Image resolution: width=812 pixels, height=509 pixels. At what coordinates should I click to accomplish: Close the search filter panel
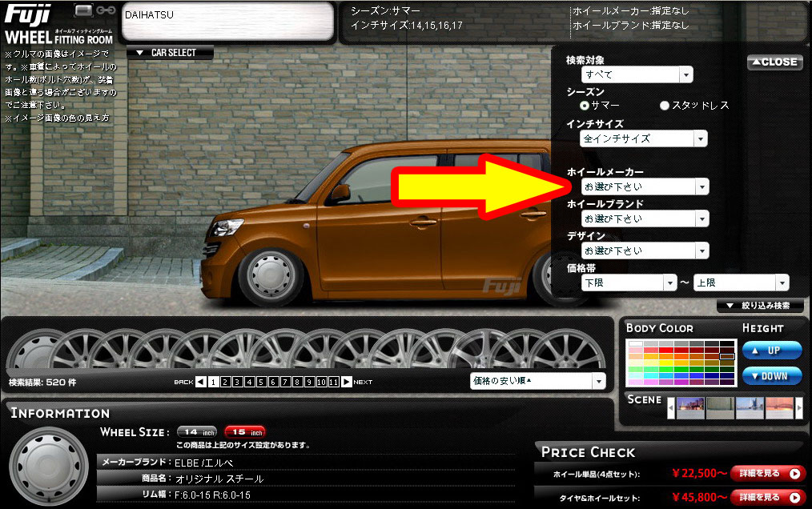pos(774,62)
